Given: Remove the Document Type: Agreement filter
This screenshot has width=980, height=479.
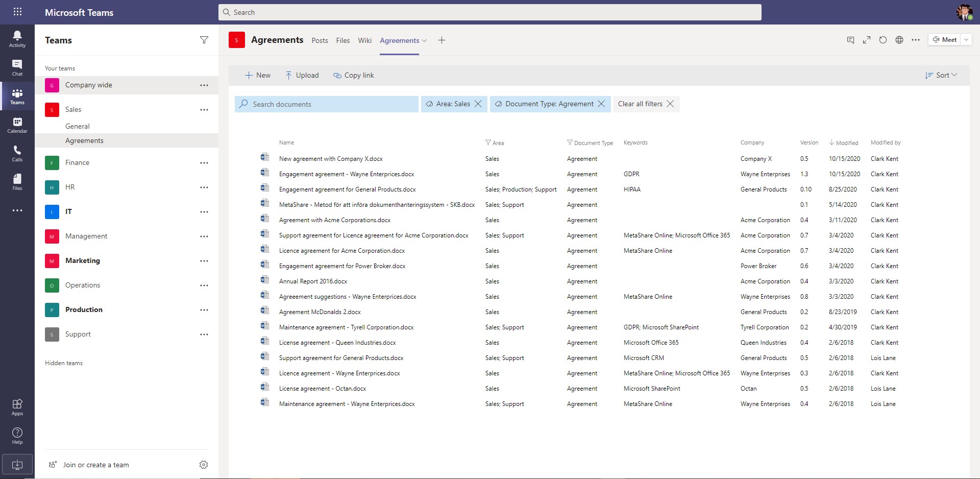Looking at the screenshot, I should (x=601, y=104).
